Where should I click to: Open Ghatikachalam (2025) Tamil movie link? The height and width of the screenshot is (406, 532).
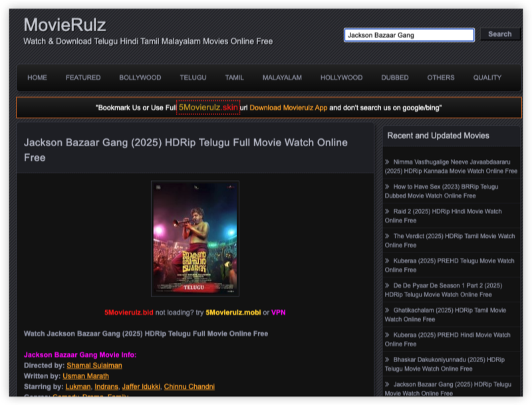point(445,315)
